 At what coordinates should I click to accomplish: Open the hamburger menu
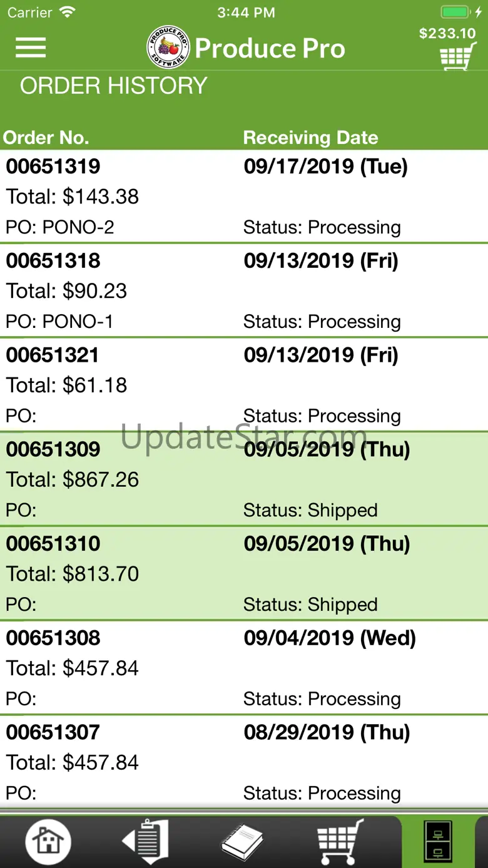click(x=31, y=48)
